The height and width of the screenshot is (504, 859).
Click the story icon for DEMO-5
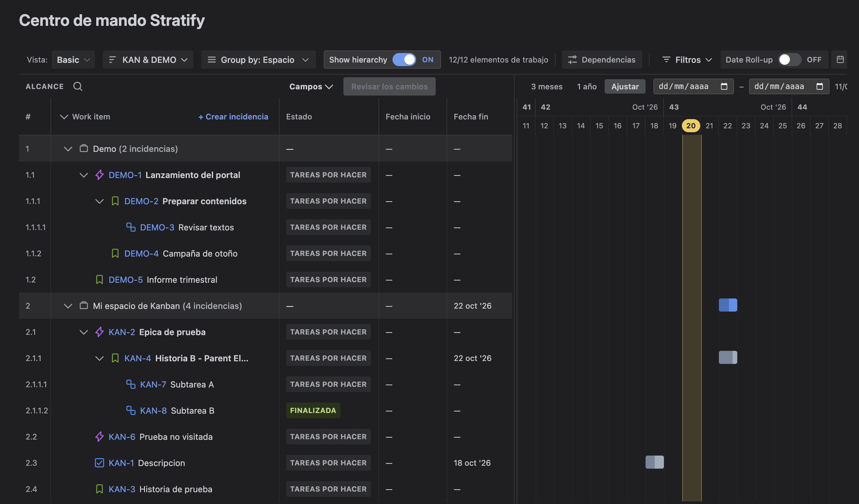point(100,280)
